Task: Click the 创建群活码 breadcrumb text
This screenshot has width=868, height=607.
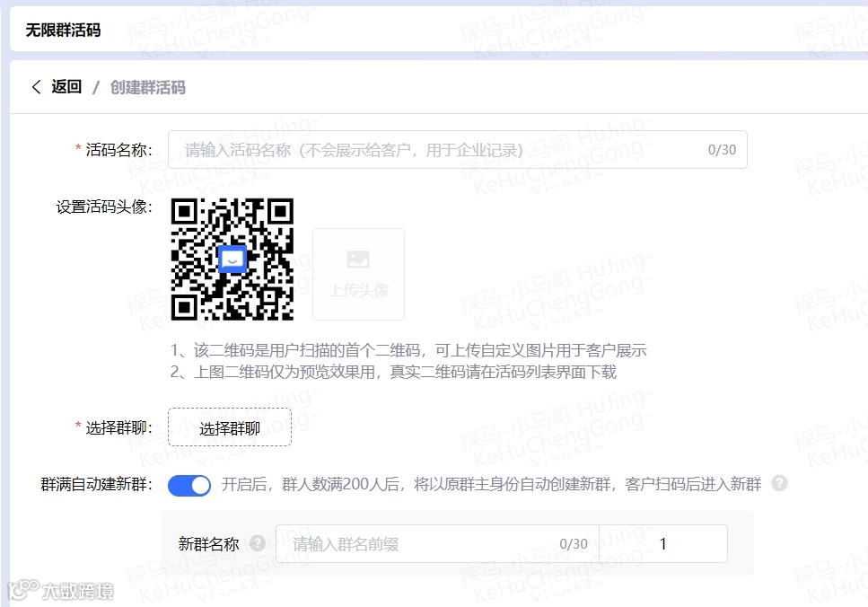Action: [147, 87]
